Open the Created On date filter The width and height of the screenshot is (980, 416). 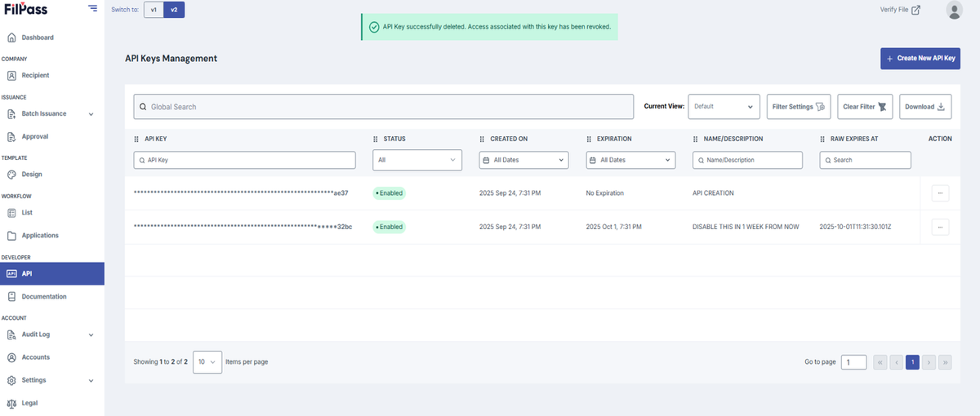[x=523, y=160]
